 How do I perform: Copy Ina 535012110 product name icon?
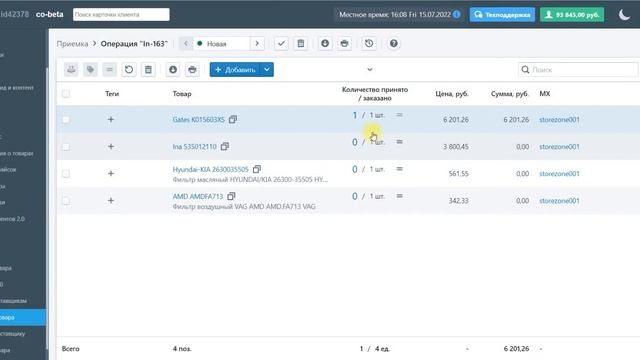tap(225, 146)
